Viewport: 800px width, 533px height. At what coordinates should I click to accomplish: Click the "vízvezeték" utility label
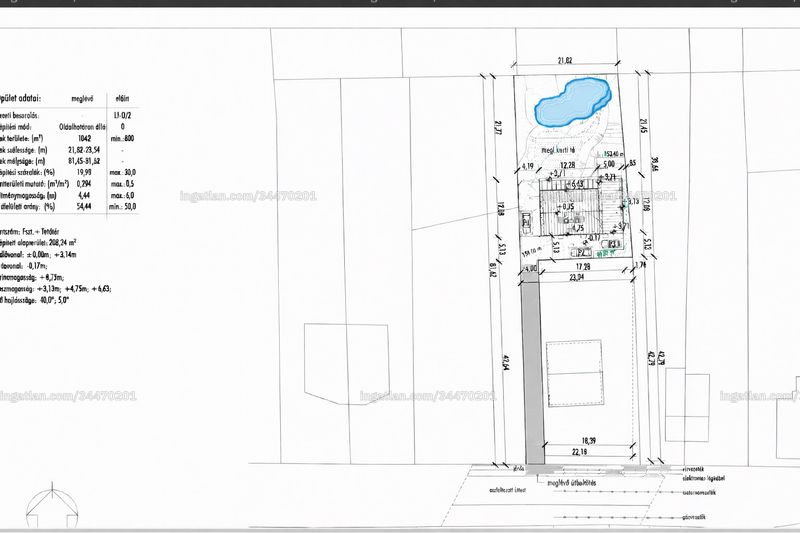pyautogui.click(x=693, y=468)
